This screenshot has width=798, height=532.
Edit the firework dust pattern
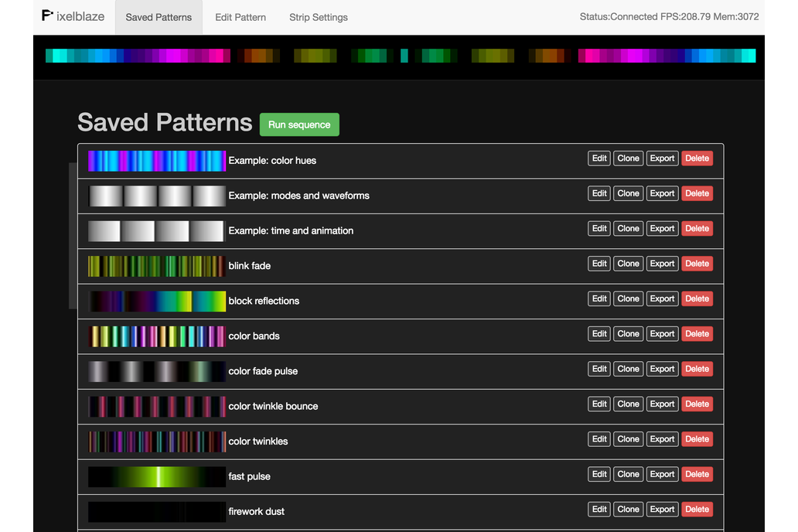coord(599,510)
